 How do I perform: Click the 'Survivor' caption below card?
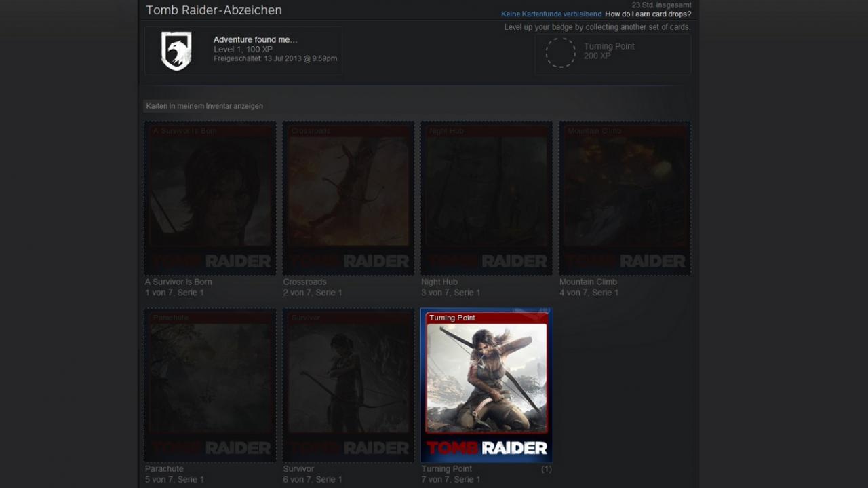tap(298, 469)
